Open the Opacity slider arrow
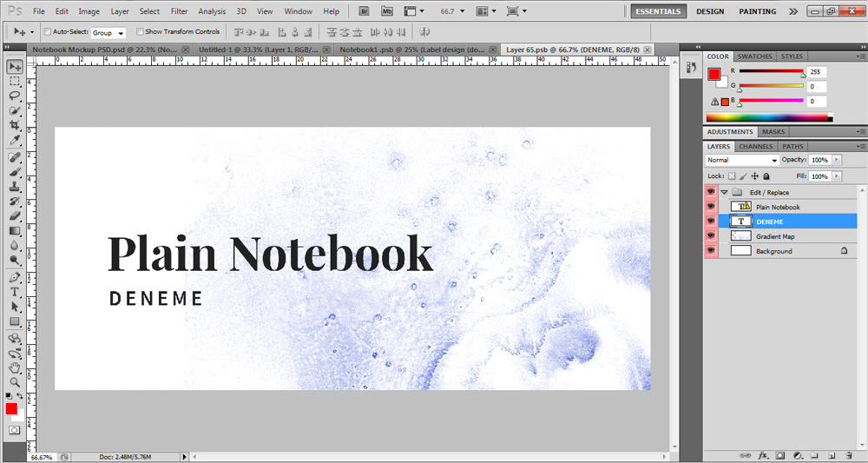 pyautogui.click(x=836, y=160)
